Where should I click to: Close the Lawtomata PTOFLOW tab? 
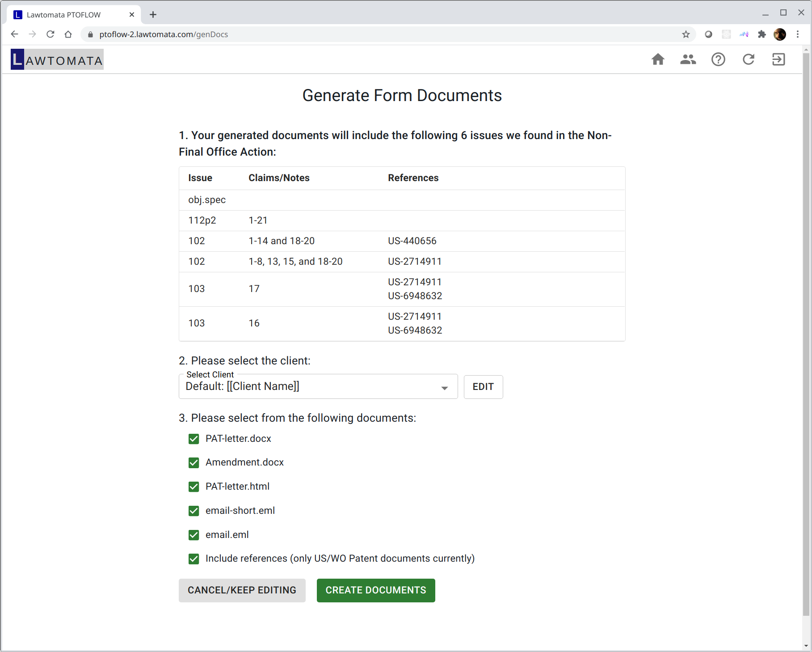(132, 15)
